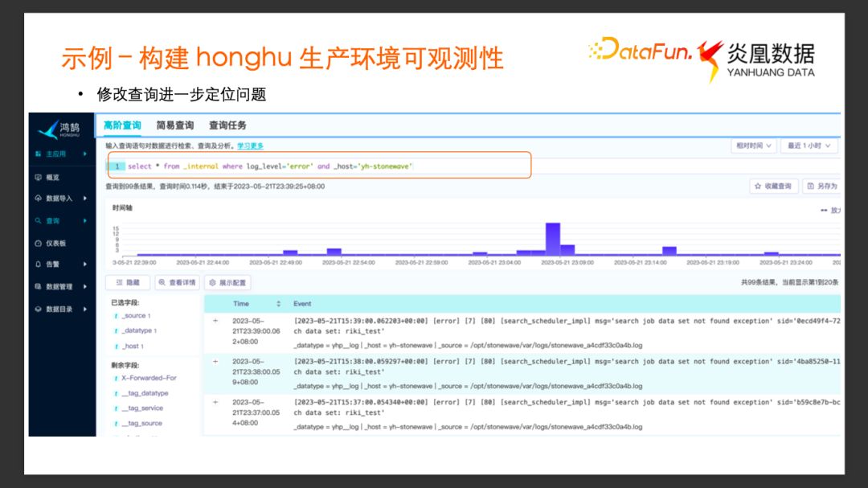The width and height of the screenshot is (868, 488).
Task: Click the Honghu bird logo
Action: click(47, 129)
